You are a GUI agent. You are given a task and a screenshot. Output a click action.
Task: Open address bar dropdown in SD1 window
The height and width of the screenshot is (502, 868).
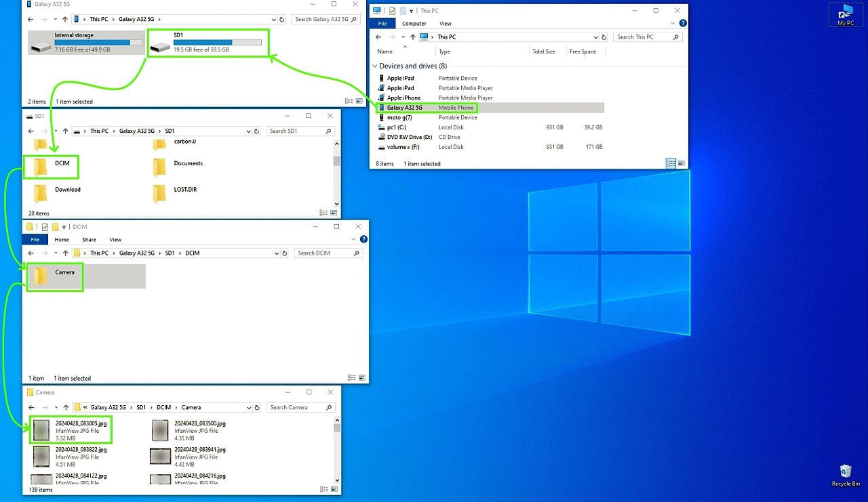point(248,131)
